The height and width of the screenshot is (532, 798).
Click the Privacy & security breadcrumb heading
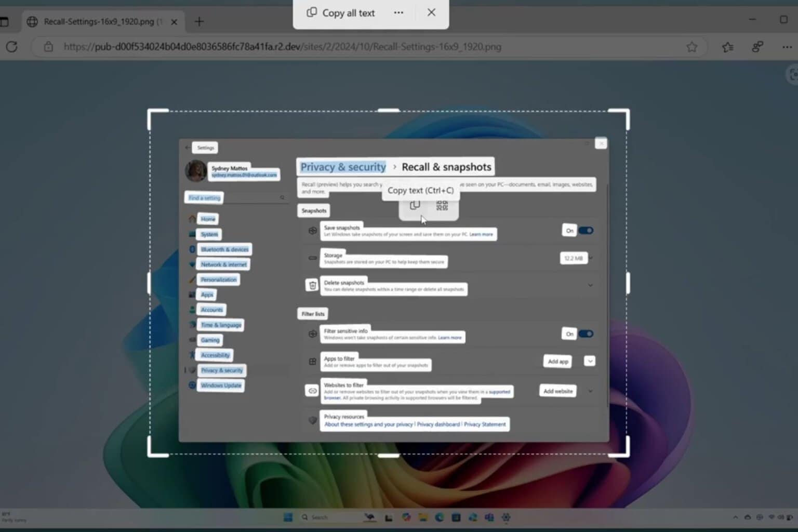tap(343, 167)
